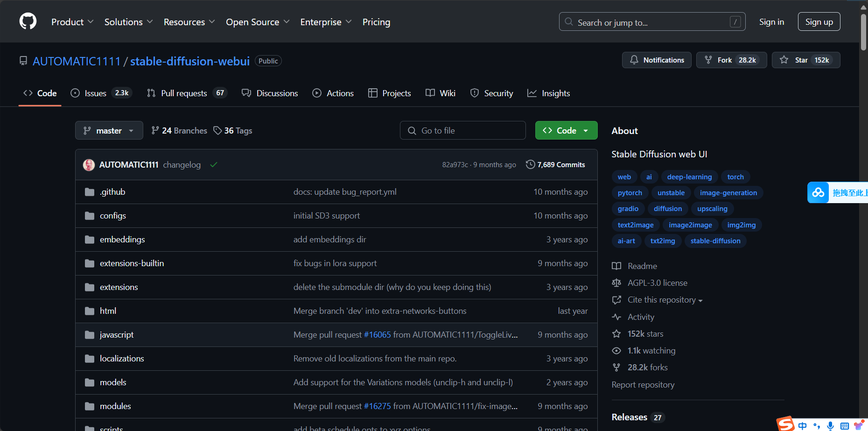Open the Projects tab
Screen dimensions: 868x431
coord(390,93)
